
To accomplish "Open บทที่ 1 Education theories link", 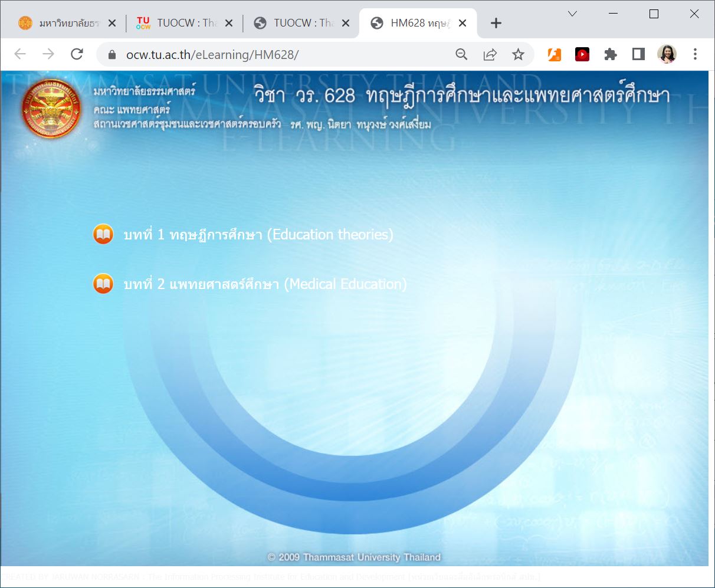I will point(258,235).
